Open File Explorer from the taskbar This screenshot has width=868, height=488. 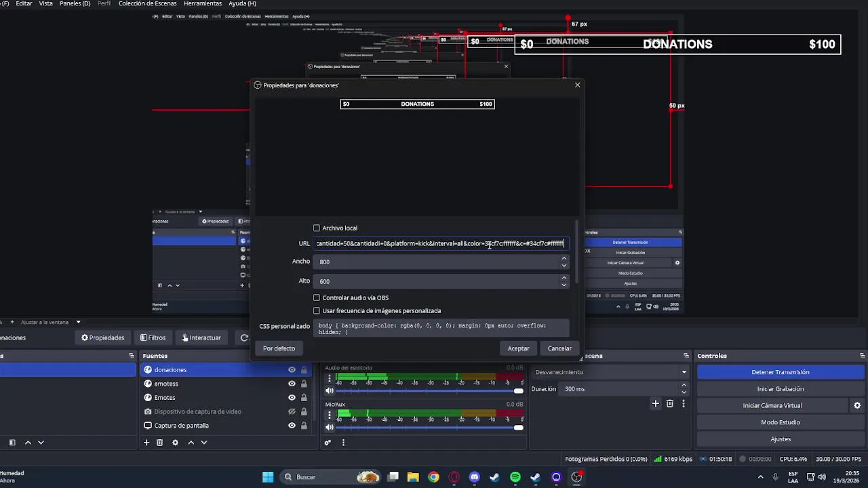click(x=413, y=477)
